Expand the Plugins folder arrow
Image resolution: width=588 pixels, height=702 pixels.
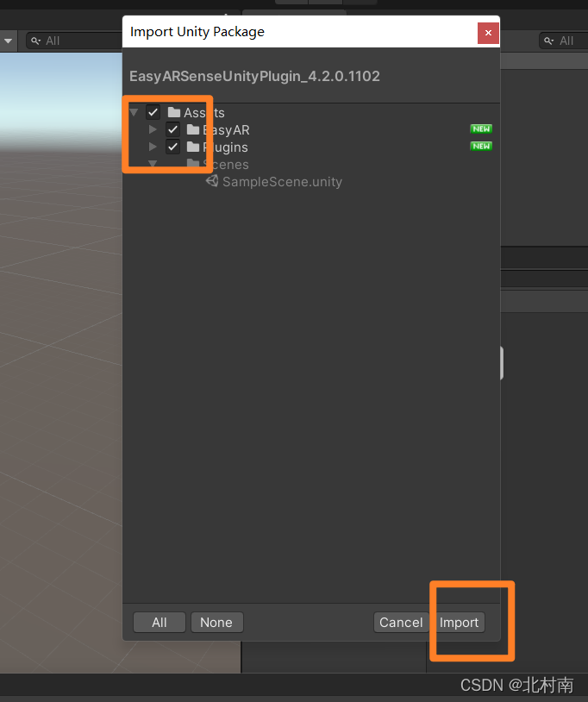pos(153,147)
